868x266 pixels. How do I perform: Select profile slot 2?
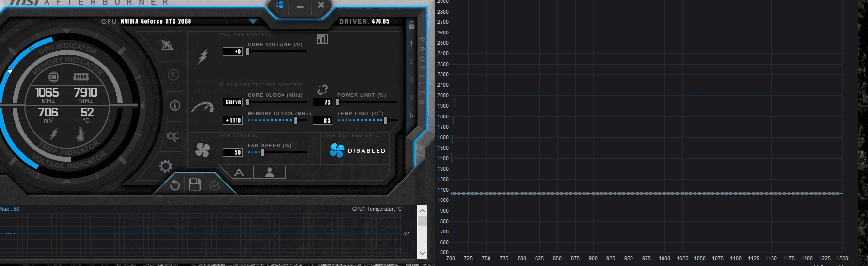point(411,62)
